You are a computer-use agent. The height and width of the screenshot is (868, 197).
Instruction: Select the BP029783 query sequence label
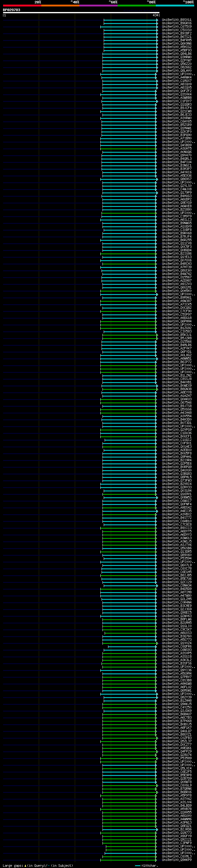(11, 10)
